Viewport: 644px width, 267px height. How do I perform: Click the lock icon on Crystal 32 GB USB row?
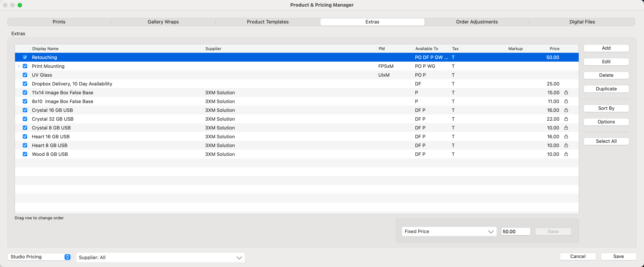pos(566,119)
